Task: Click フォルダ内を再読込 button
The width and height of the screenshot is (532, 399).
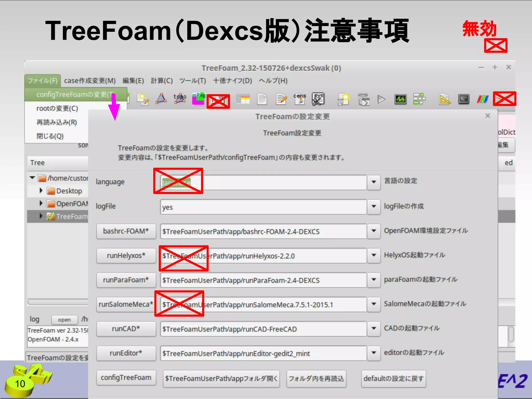Action: [x=316, y=378]
